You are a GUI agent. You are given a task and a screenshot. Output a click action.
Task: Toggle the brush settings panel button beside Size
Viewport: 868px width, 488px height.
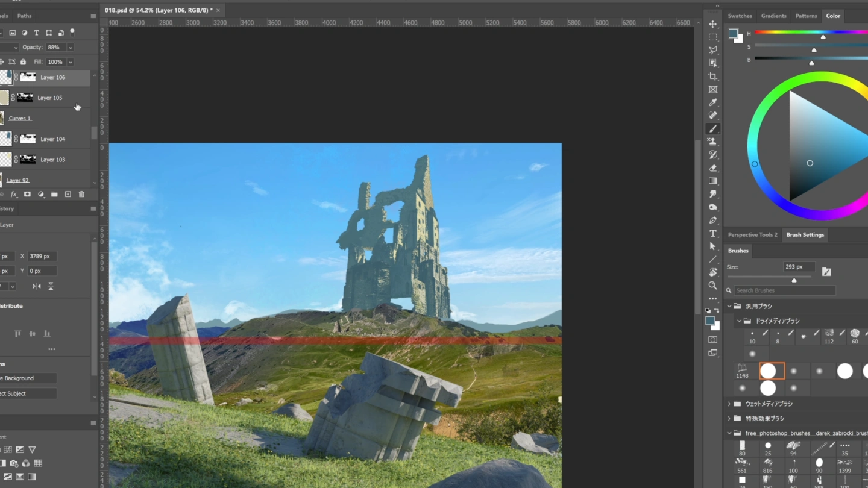(x=826, y=272)
